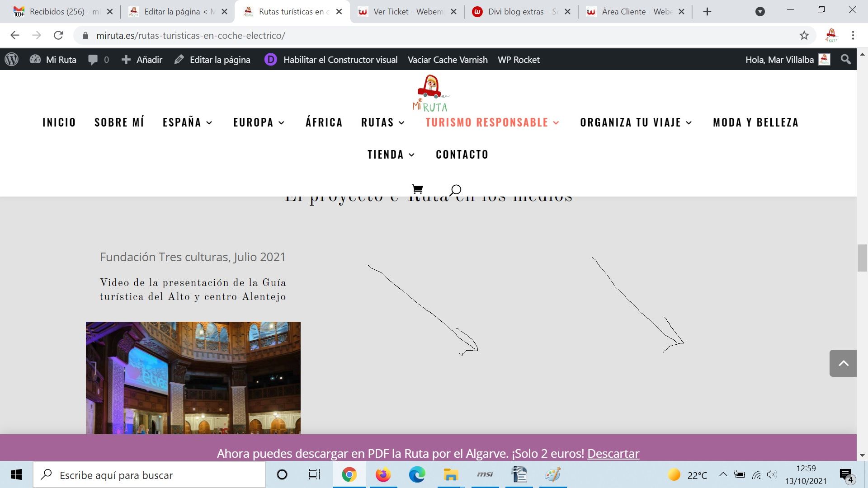Open the CONTACTO page
868x488 pixels.
point(462,155)
